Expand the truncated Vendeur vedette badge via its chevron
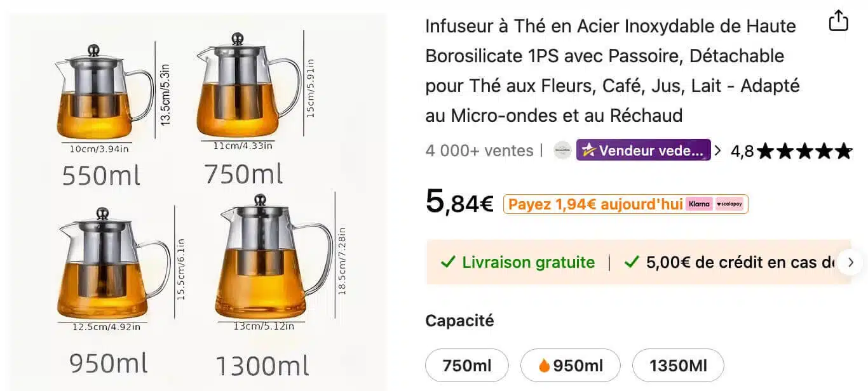 coord(717,150)
